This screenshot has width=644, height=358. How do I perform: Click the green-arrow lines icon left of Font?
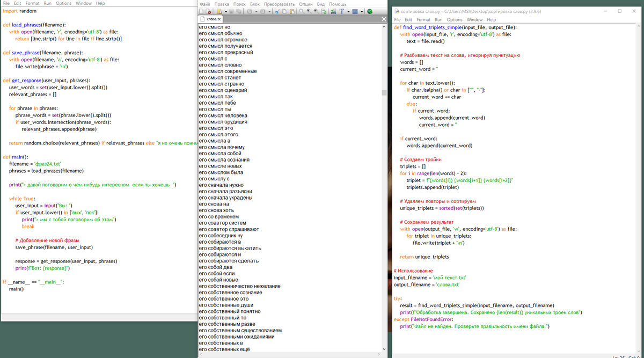(x=333, y=11)
